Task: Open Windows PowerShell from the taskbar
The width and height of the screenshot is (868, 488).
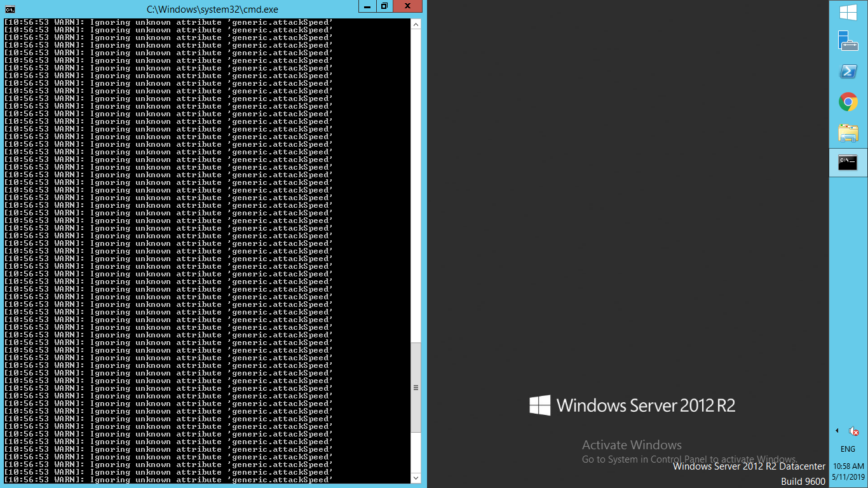Action: click(x=848, y=71)
